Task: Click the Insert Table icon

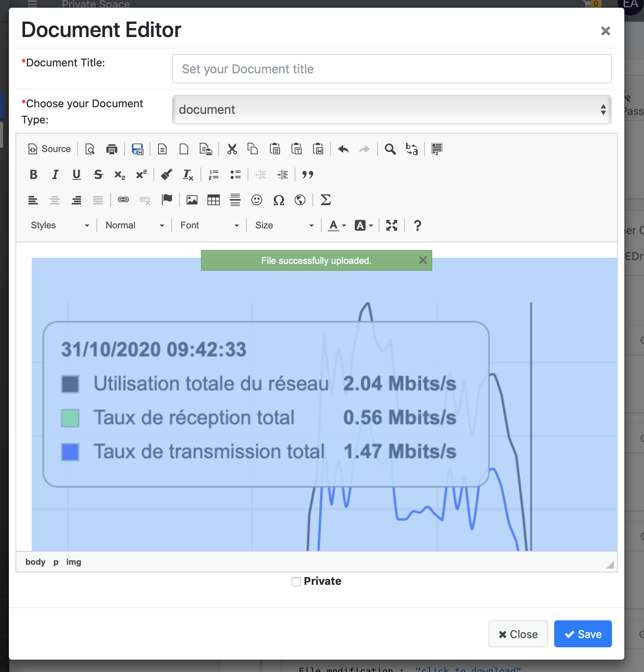Action: click(214, 200)
